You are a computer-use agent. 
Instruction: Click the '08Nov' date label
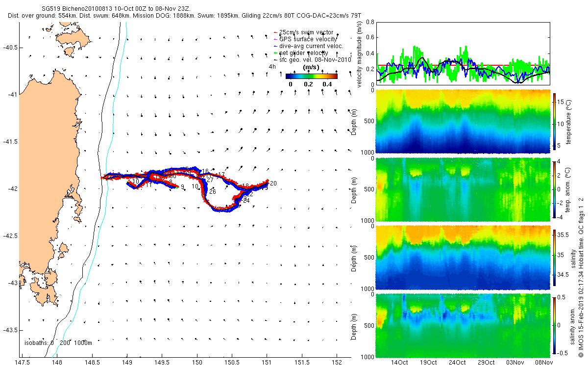(x=544, y=362)
